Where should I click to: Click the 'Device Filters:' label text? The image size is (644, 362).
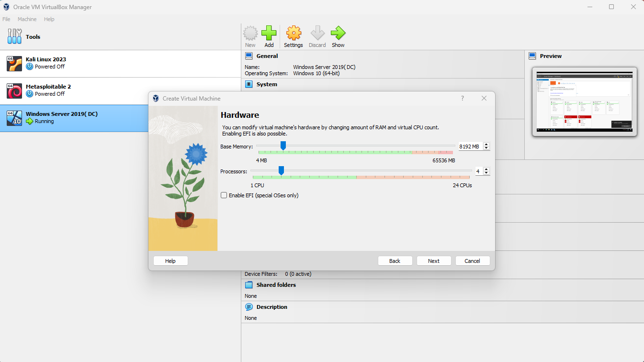(x=261, y=274)
